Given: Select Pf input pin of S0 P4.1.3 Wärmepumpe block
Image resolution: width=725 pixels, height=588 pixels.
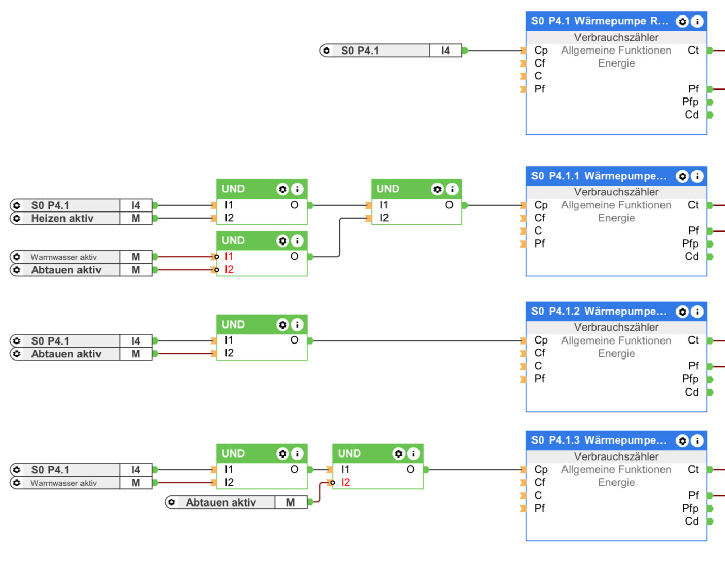Looking at the screenshot, I should (523, 509).
